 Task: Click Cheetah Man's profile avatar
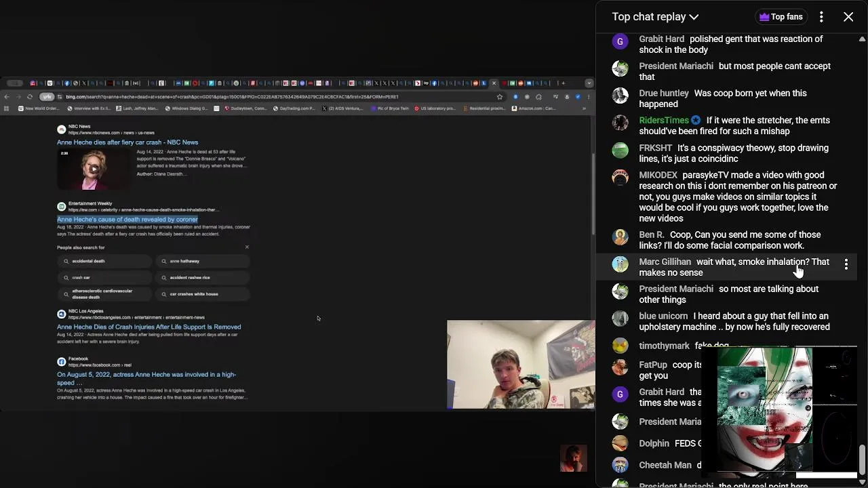[620, 465]
